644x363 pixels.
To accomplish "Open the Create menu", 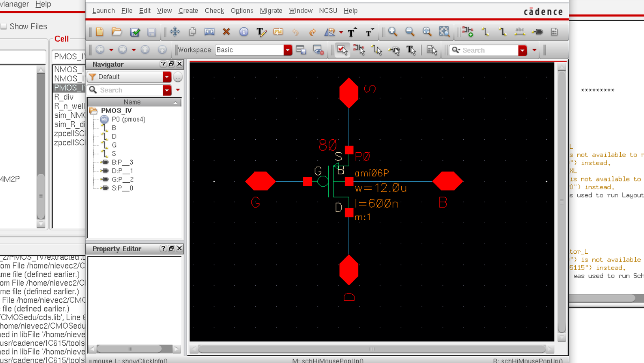I will (x=188, y=11).
